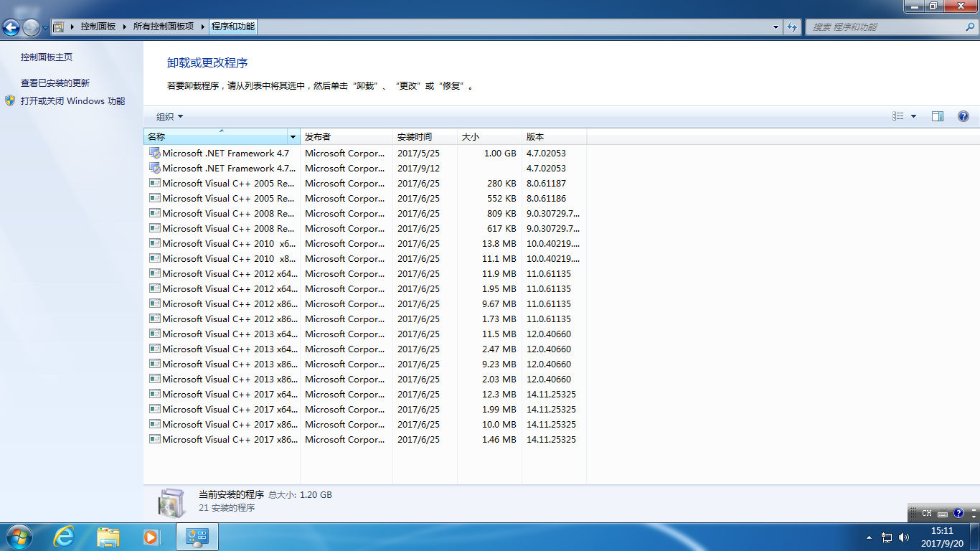Click the icon of the 13.8 MB Visual C++ 2010 row

tap(154, 243)
